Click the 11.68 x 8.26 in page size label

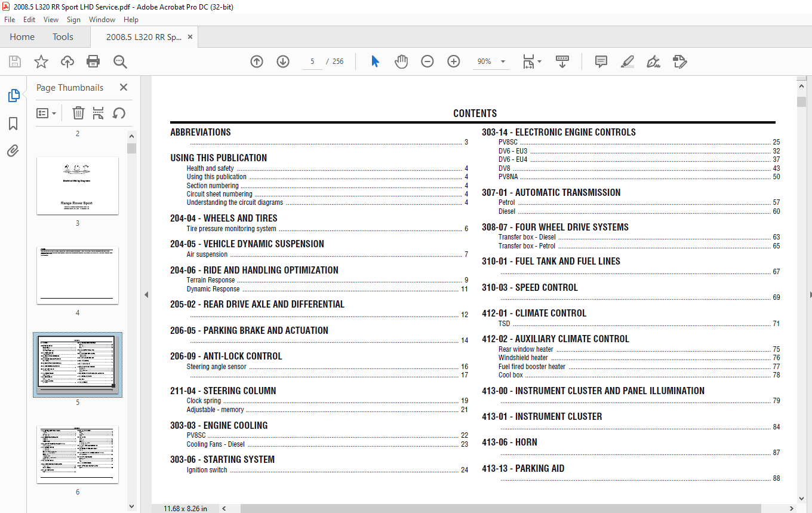[x=184, y=508]
